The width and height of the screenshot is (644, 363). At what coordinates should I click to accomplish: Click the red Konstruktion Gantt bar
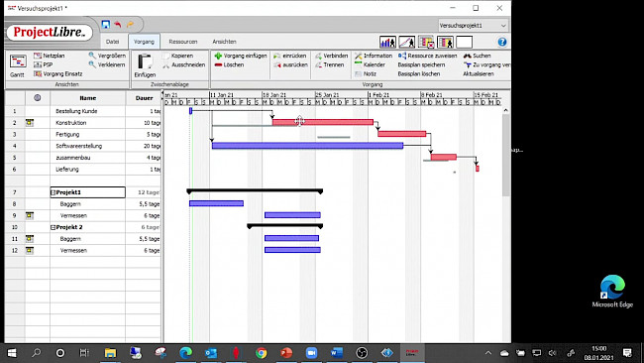(x=323, y=122)
